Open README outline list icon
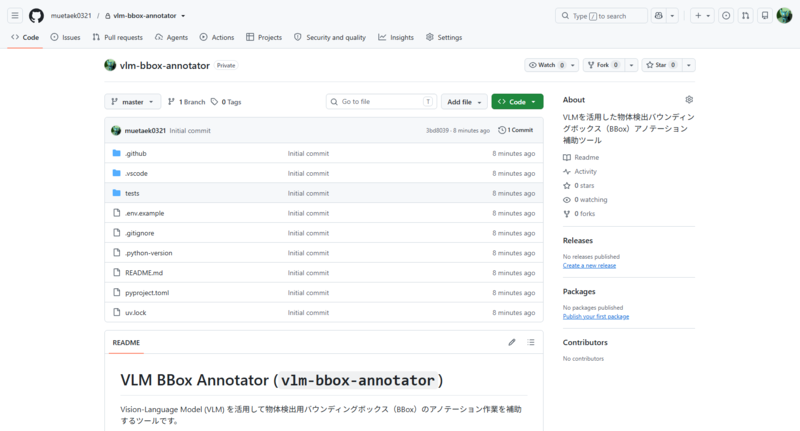The height and width of the screenshot is (431, 800). click(x=531, y=342)
